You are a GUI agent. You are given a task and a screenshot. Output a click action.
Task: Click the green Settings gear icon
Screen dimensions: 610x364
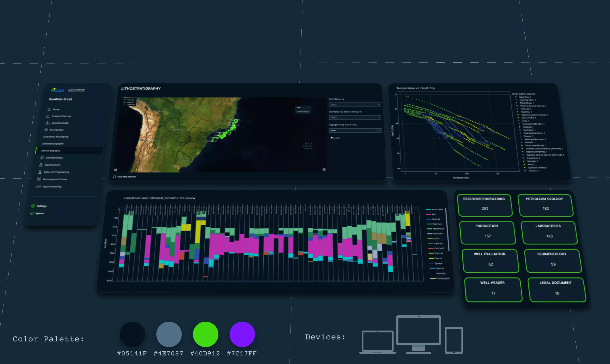pyautogui.click(x=33, y=206)
